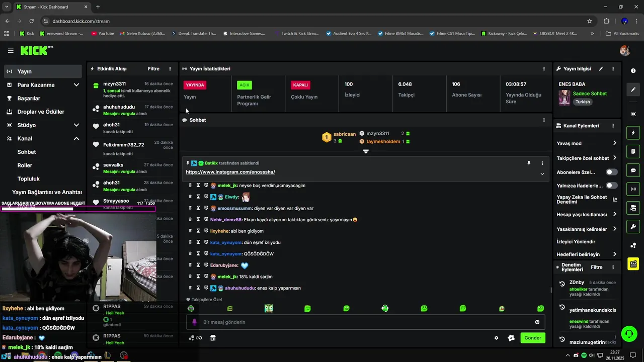This screenshot has height=362, width=644.
Task: Open options menu of the pinned message
Action: coord(542,163)
